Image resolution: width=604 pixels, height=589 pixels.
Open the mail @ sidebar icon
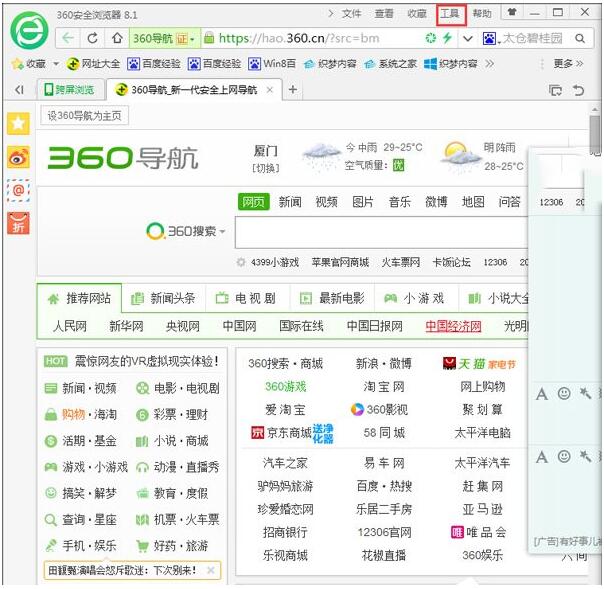click(x=18, y=190)
